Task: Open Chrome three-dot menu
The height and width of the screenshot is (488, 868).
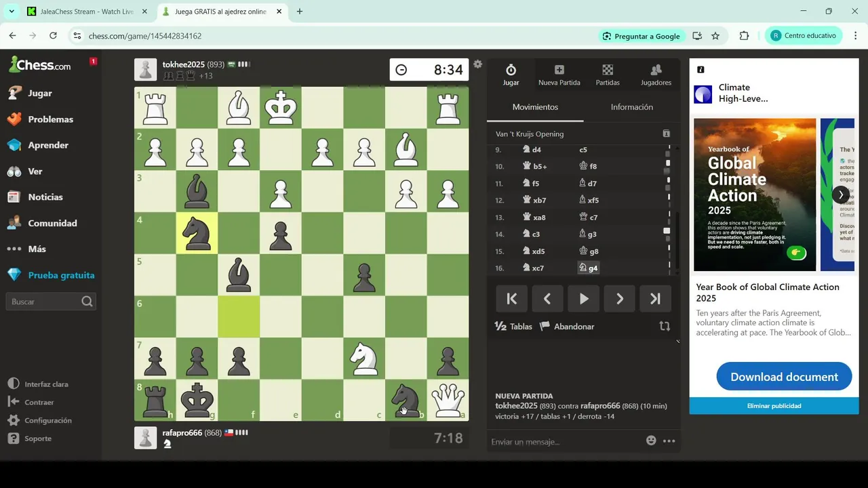Action: [x=855, y=36]
